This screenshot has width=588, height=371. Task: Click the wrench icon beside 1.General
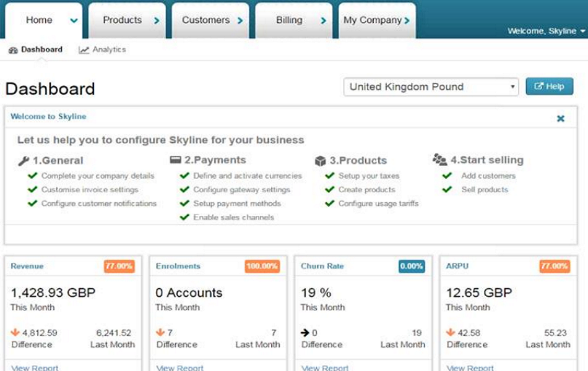coord(24,161)
